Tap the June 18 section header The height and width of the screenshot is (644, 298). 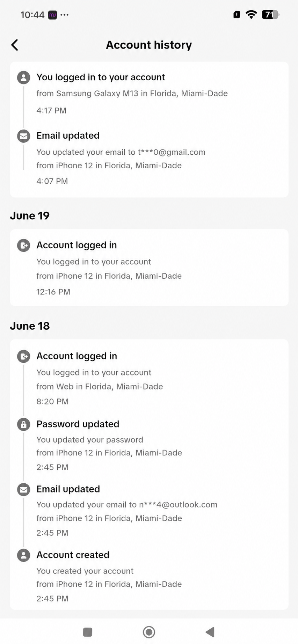click(x=30, y=326)
